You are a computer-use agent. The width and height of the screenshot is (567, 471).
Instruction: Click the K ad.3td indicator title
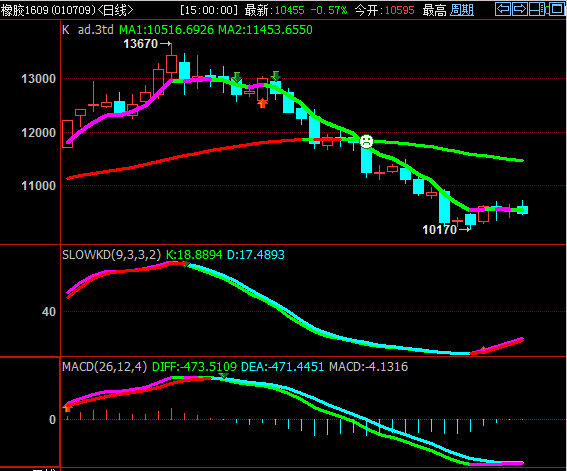(x=88, y=30)
